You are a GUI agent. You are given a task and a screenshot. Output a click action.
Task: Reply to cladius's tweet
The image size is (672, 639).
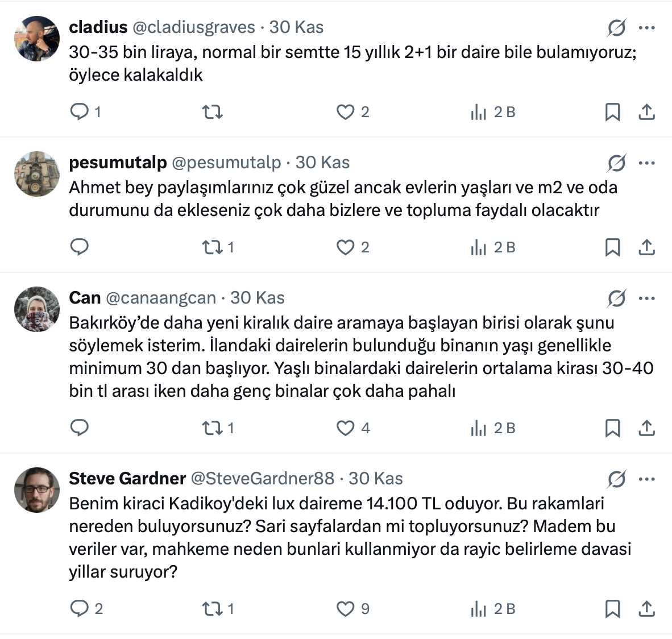(x=79, y=111)
